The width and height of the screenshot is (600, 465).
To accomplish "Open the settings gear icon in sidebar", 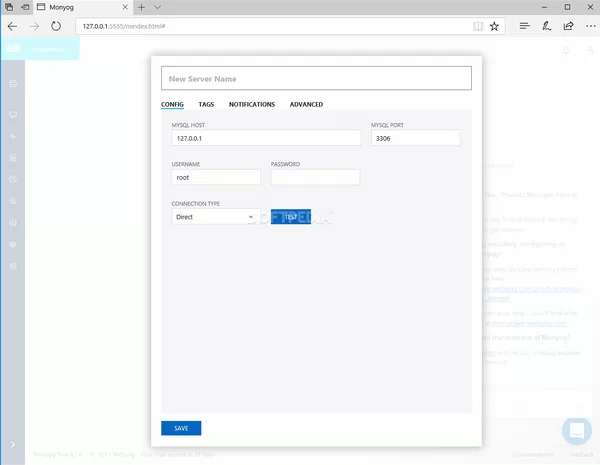I will coord(13,266).
